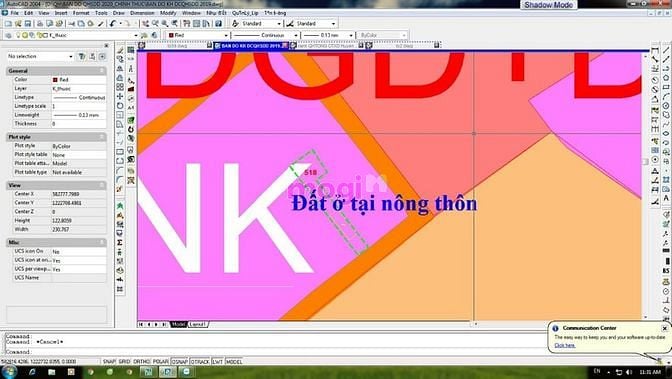This screenshot has height=379, width=672.
Task: Open the Layer Properties Manager icon
Action: [x=9, y=35]
